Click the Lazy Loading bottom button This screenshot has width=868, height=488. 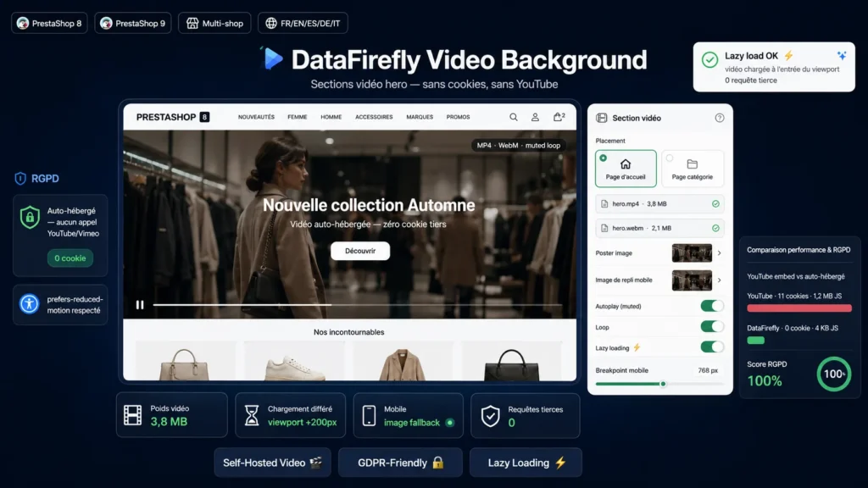click(x=526, y=463)
